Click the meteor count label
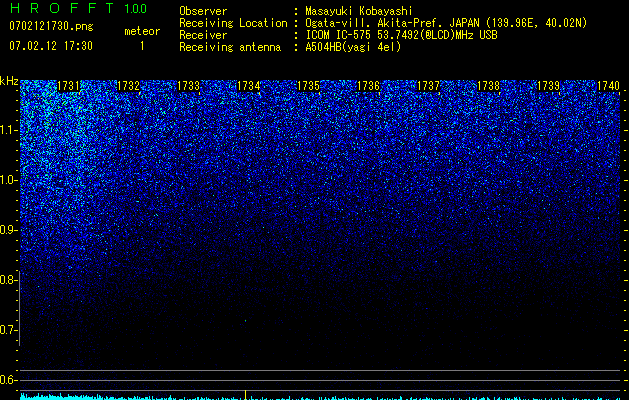 [x=142, y=31]
